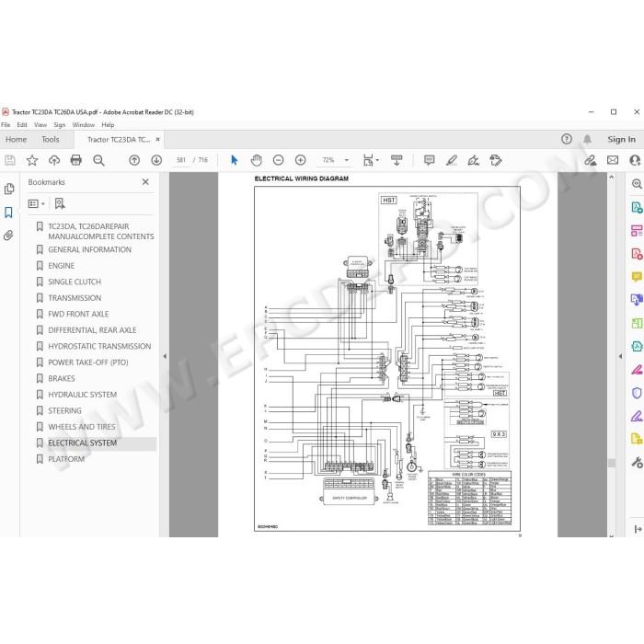
Task: Open the View menu
Action: [x=40, y=125]
